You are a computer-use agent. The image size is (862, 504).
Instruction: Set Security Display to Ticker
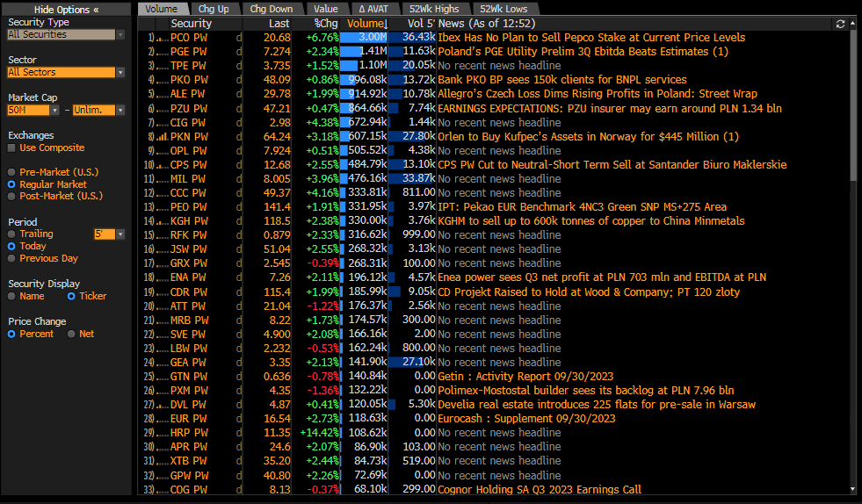(71, 296)
